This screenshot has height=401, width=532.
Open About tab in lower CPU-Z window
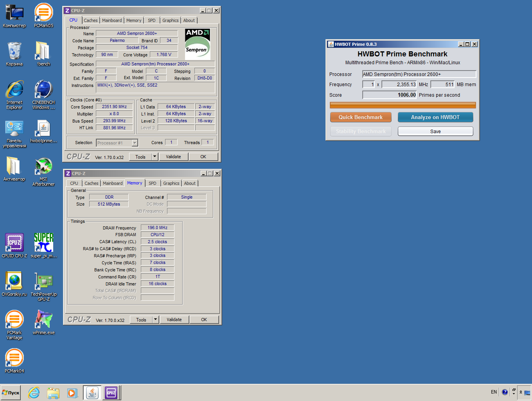coord(190,183)
